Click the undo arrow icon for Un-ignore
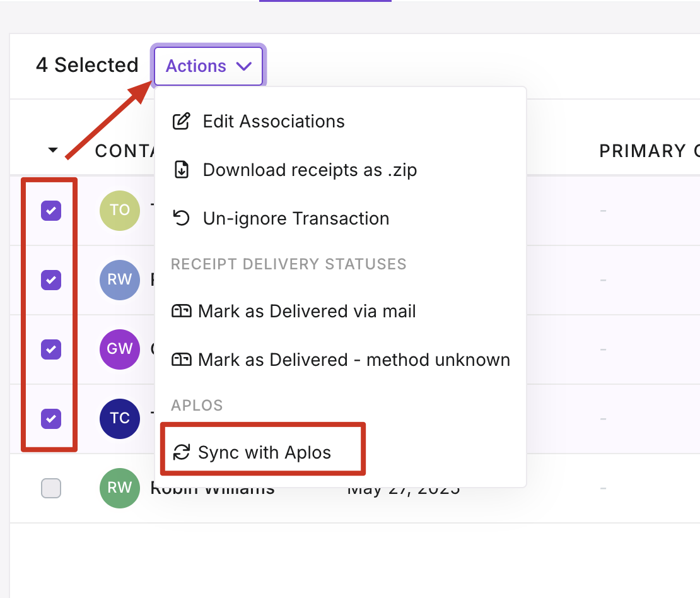Screen dimensions: 700x598 182,218
